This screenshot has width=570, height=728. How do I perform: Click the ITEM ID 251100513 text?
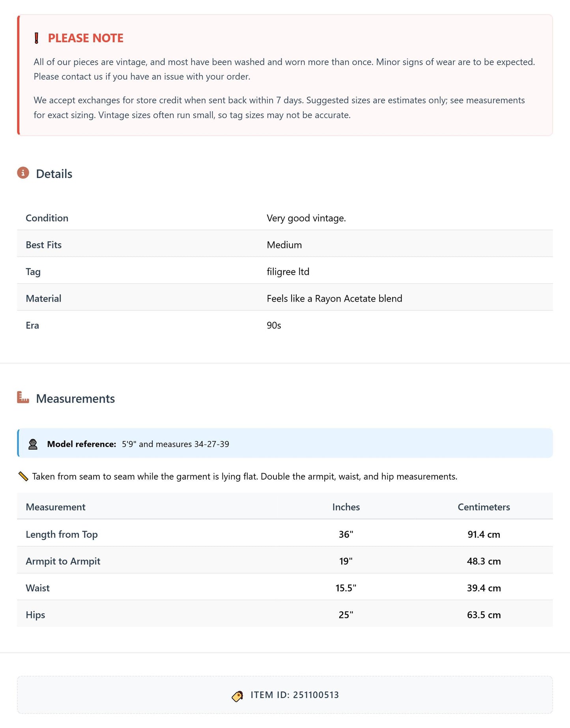295,695
